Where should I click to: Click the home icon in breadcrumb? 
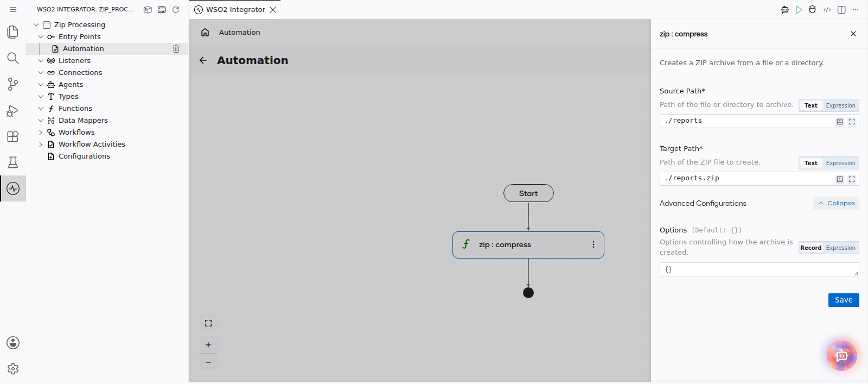[x=205, y=32]
